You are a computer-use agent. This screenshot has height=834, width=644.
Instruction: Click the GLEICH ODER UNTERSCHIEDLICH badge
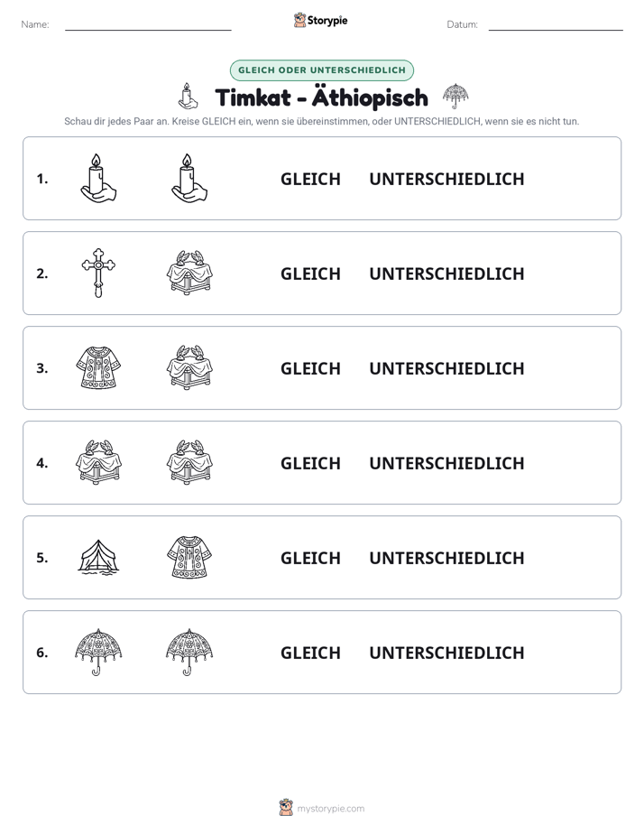click(321, 70)
